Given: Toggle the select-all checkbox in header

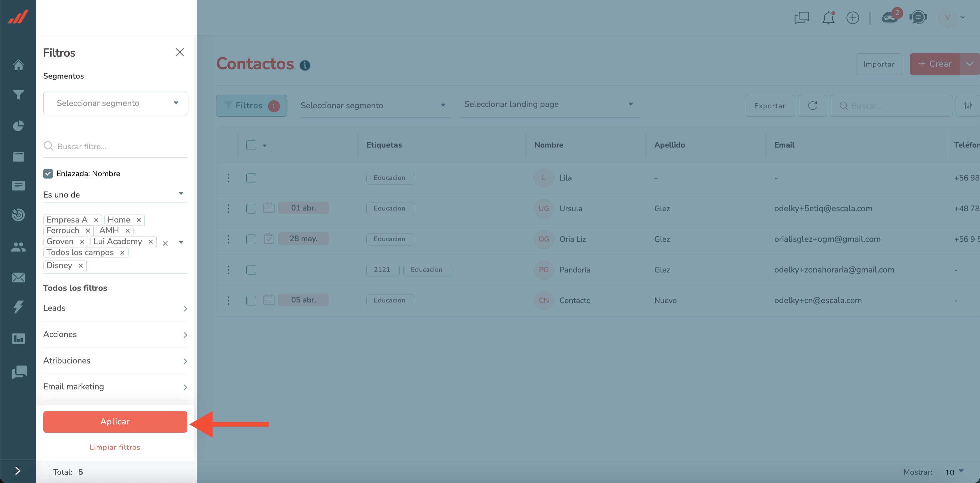Looking at the screenshot, I should click(x=251, y=145).
